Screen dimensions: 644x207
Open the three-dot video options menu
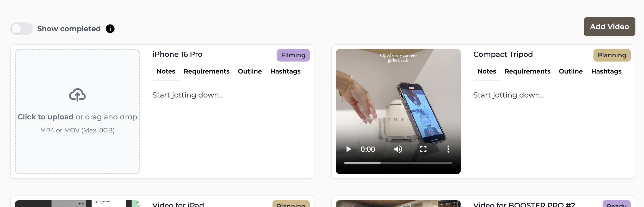point(448,149)
